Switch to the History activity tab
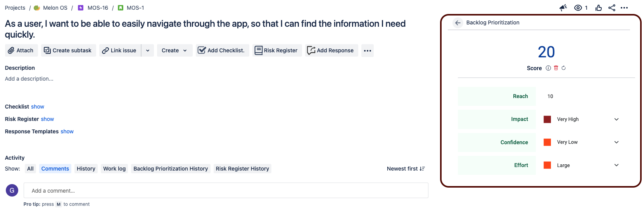 tap(86, 169)
